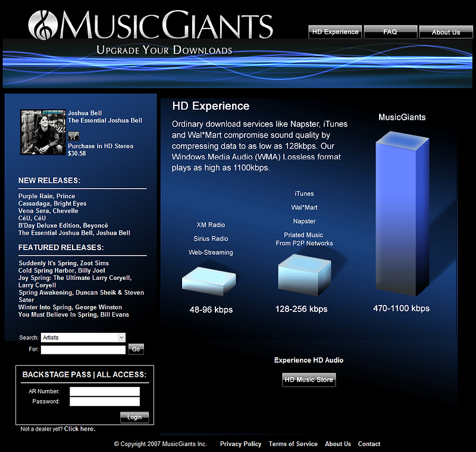This screenshot has height=452, width=476.
Task: Click the 'MusicGiants' chart bar label
Action: click(402, 117)
